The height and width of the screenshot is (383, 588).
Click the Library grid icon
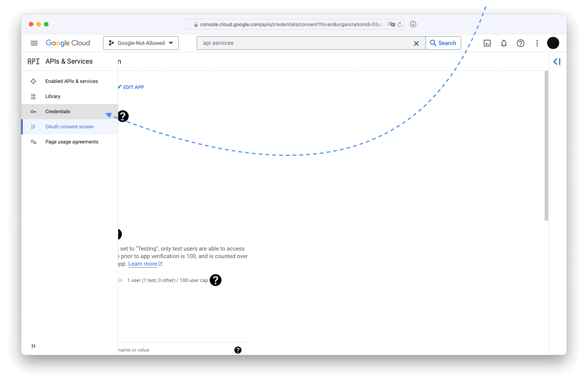[x=33, y=96]
